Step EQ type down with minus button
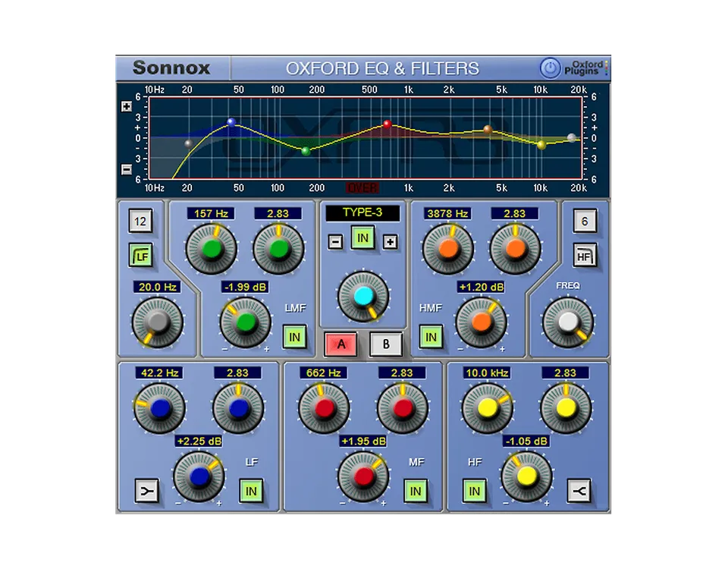The height and width of the screenshot is (572, 728). point(336,242)
